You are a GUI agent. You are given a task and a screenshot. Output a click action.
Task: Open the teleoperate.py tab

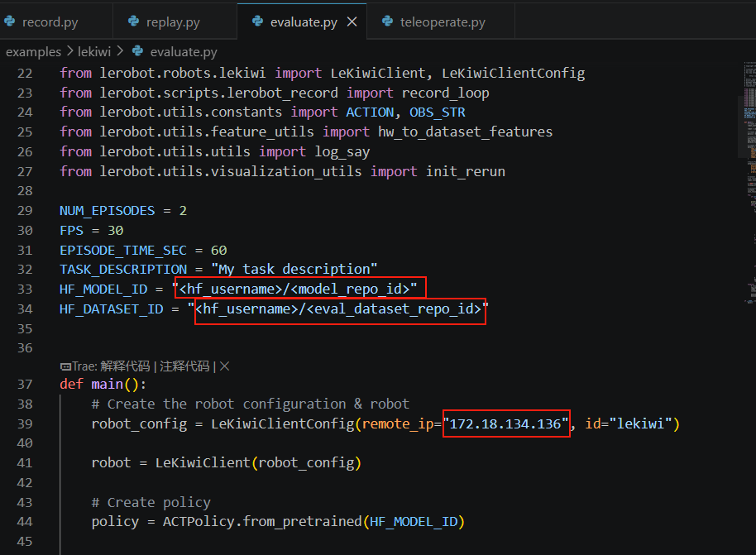click(x=443, y=22)
